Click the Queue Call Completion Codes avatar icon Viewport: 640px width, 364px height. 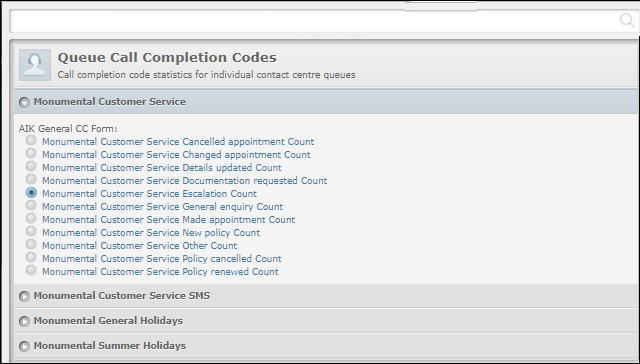[x=35, y=65]
